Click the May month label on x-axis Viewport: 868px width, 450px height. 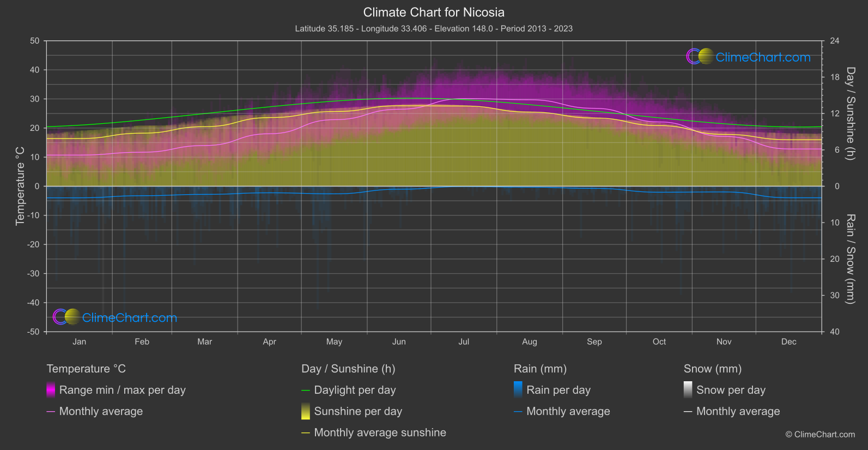click(x=334, y=341)
